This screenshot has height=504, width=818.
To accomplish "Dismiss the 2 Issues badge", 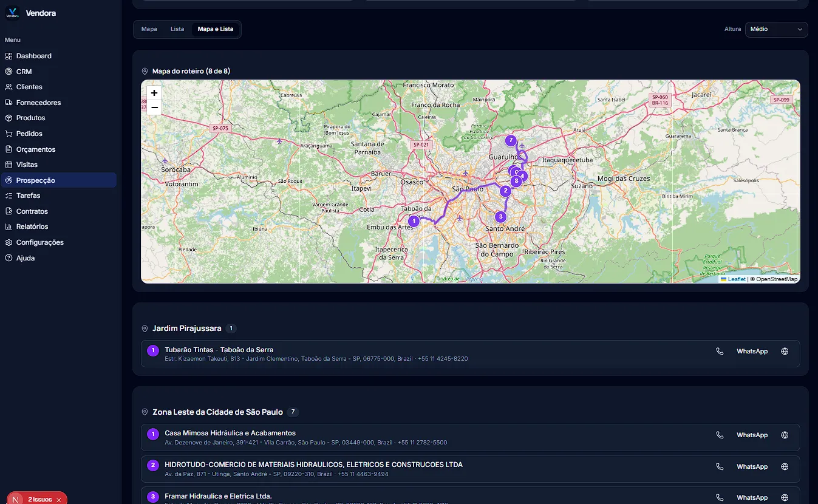I will point(59,500).
